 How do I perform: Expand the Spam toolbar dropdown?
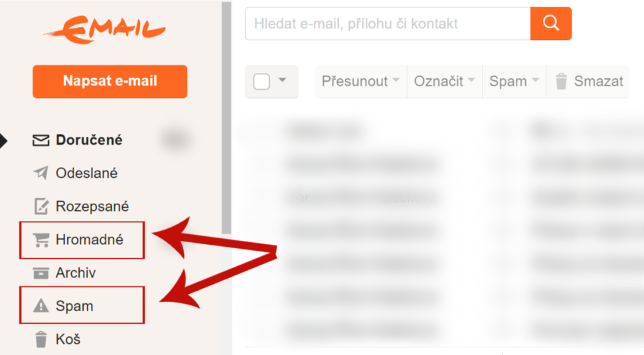point(515,81)
